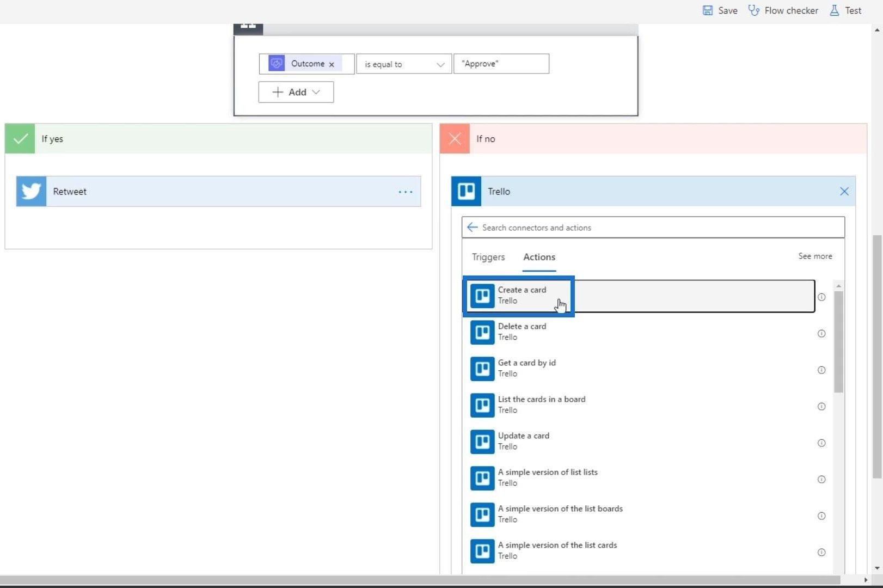Show info for Delete a card
The image size is (883, 588).
pyautogui.click(x=821, y=334)
